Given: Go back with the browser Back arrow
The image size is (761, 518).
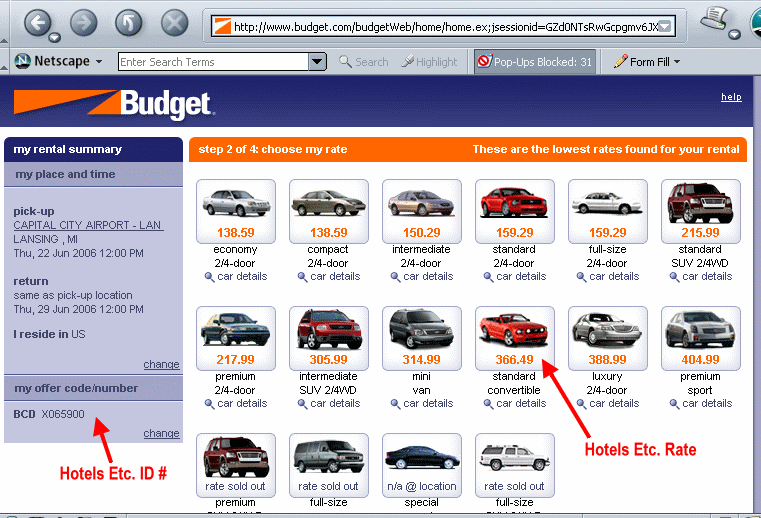Looking at the screenshot, I should [37, 22].
